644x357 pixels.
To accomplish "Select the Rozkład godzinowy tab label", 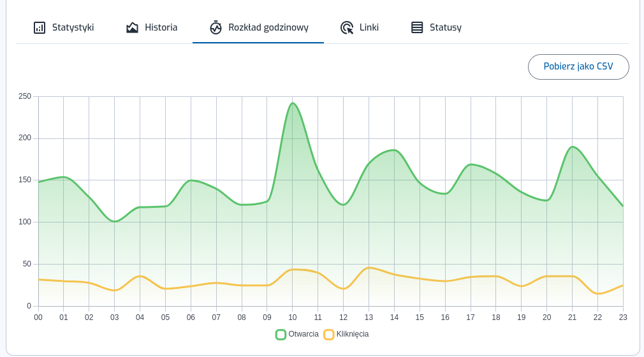I will coord(268,27).
